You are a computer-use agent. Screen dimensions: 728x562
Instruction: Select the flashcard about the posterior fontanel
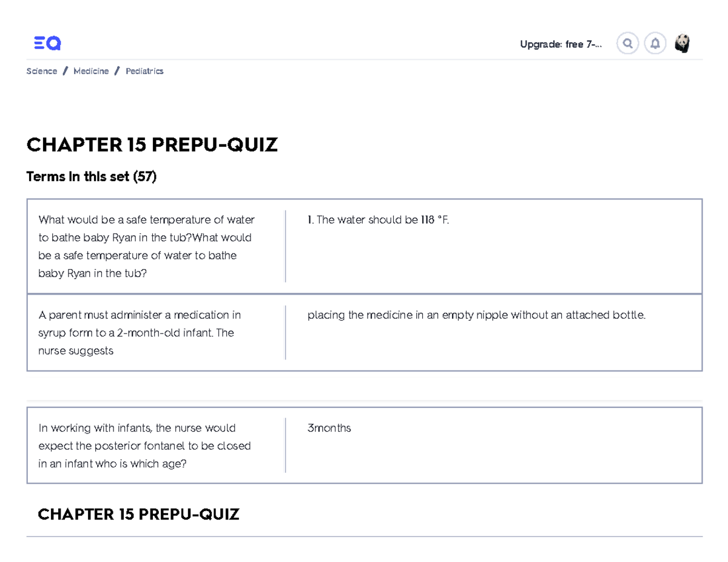point(364,444)
